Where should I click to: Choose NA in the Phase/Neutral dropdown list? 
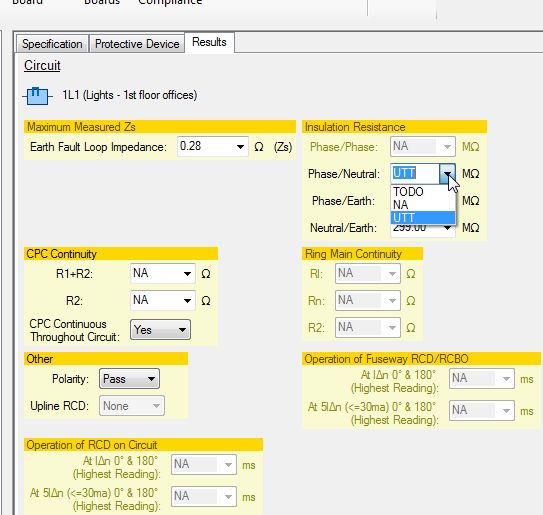tap(422, 205)
